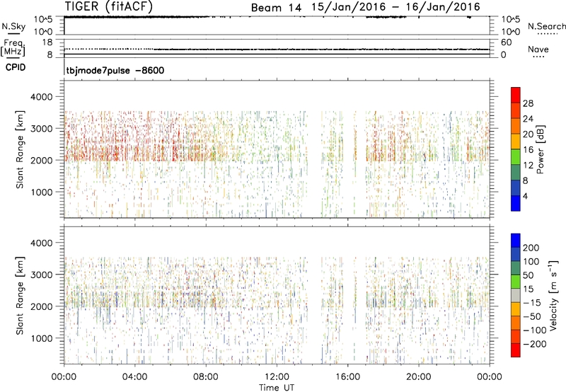Click the Velocity [m s-1] colorbar label
The width and height of the screenshot is (566, 392).
tap(553, 295)
